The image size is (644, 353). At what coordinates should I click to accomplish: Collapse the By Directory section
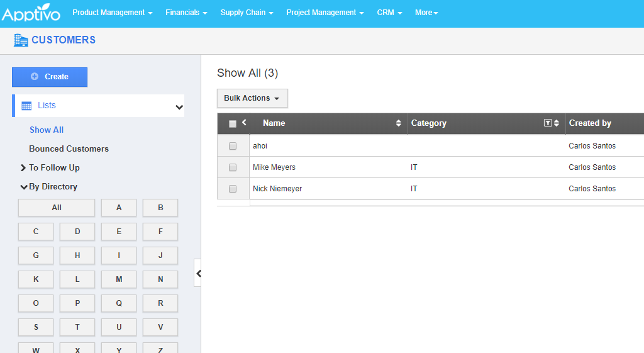(23, 187)
